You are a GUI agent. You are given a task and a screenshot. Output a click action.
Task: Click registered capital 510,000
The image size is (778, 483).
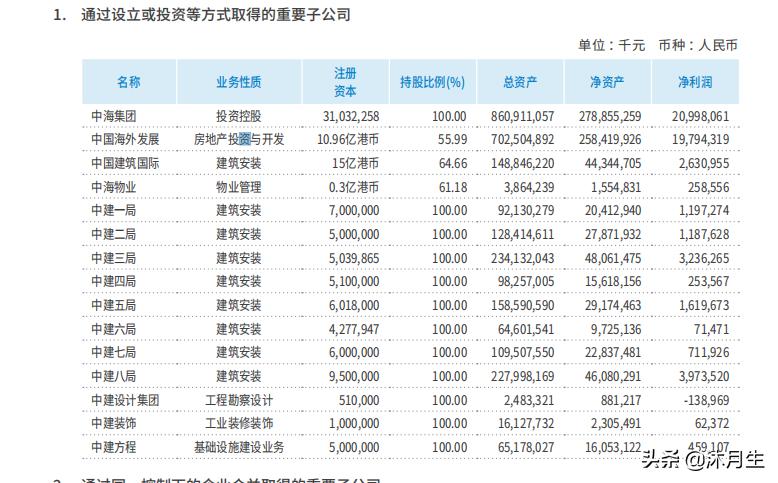click(359, 400)
